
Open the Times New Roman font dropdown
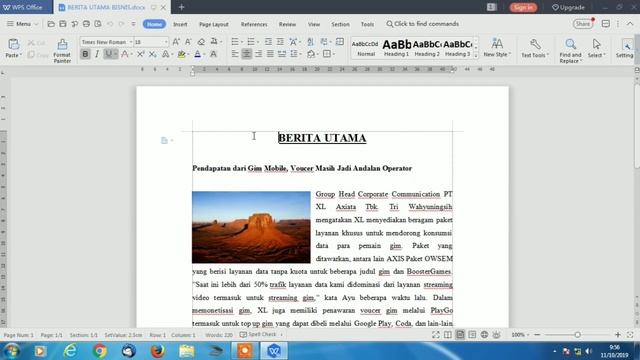click(131, 42)
